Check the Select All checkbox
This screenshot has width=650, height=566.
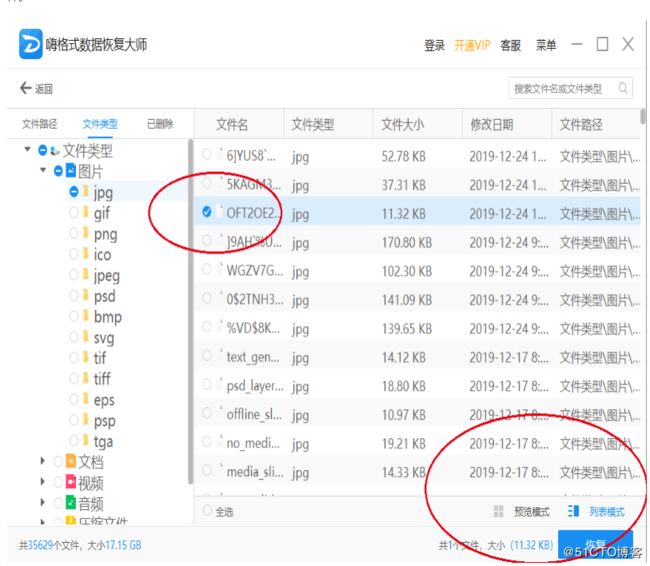(x=207, y=512)
